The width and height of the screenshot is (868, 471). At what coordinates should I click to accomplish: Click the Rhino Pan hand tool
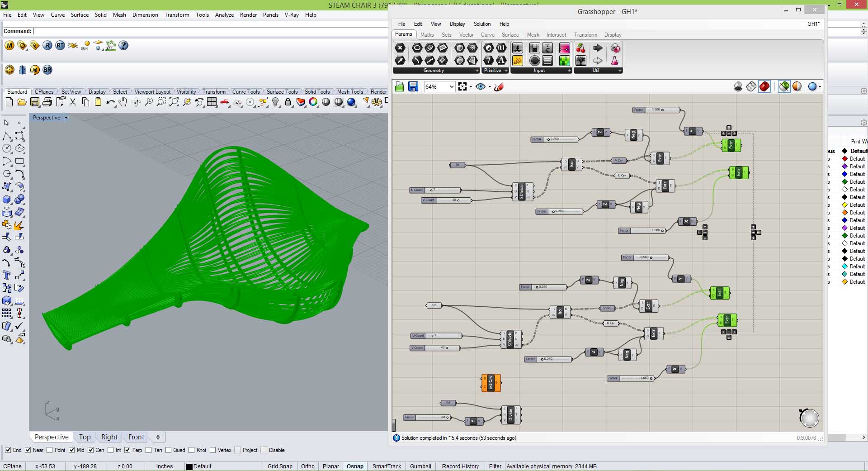click(123, 102)
